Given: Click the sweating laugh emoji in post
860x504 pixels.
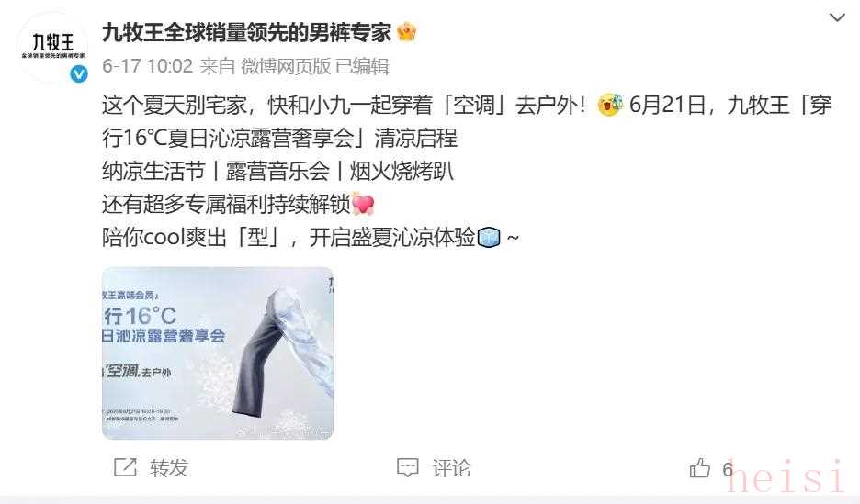Looking at the screenshot, I should point(610,105).
